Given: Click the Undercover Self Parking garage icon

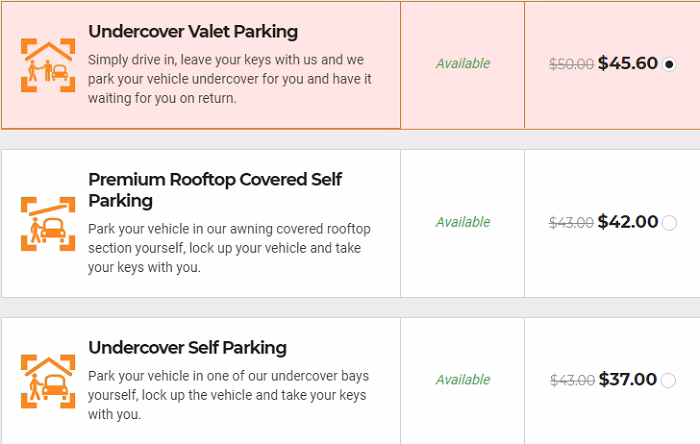Looking at the screenshot, I should click(x=48, y=380).
